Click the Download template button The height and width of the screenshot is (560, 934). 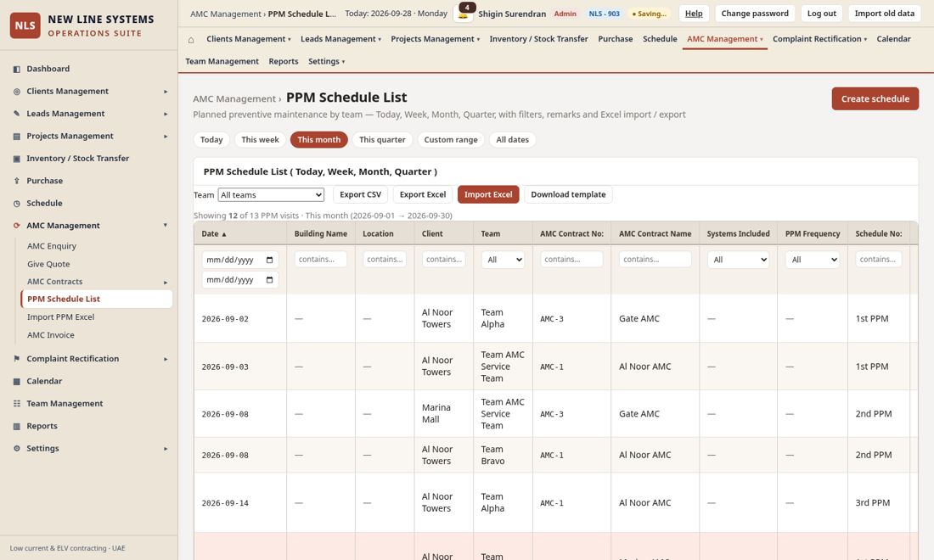(568, 194)
